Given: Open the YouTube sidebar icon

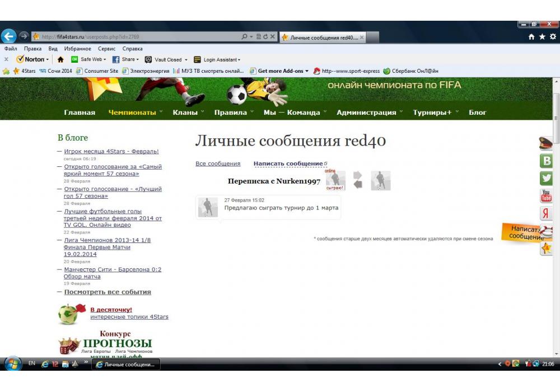Looking at the screenshot, I should [546, 195].
